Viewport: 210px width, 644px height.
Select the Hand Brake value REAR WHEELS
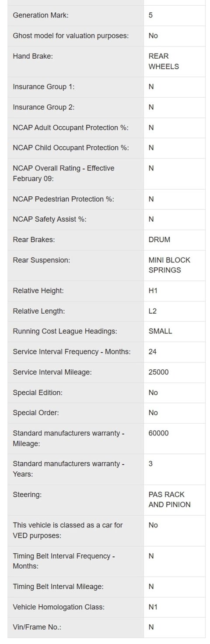coord(164,61)
